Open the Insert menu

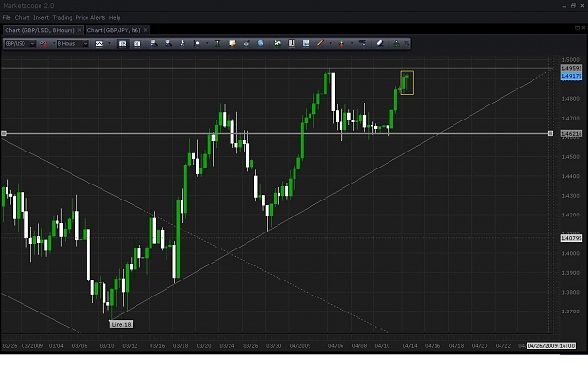[x=40, y=17]
